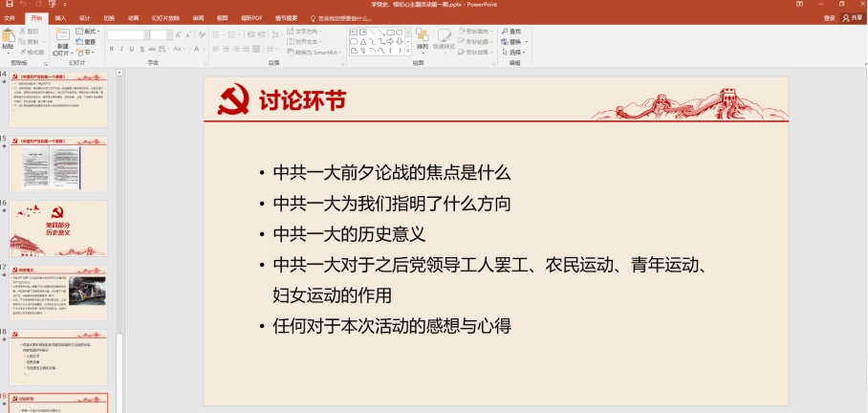Expand the shapes gallery more arrow
Image resolution: width=868 pixels, height=413 pixels.
tap(408, 51)
